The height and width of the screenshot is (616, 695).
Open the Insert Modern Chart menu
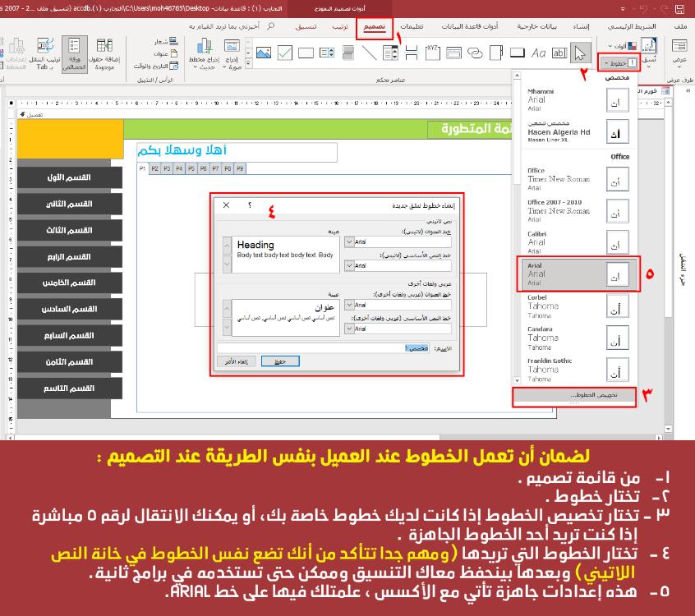click(204, 54)
